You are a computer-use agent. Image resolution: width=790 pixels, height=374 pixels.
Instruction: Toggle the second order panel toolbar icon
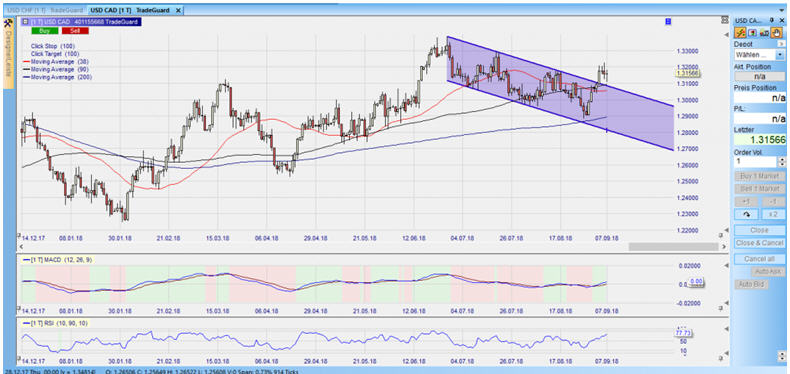752,33
